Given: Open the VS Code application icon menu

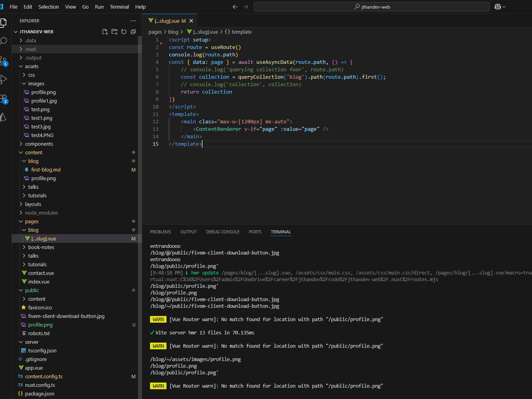Looking at the screenshot, I should [2, 7].
